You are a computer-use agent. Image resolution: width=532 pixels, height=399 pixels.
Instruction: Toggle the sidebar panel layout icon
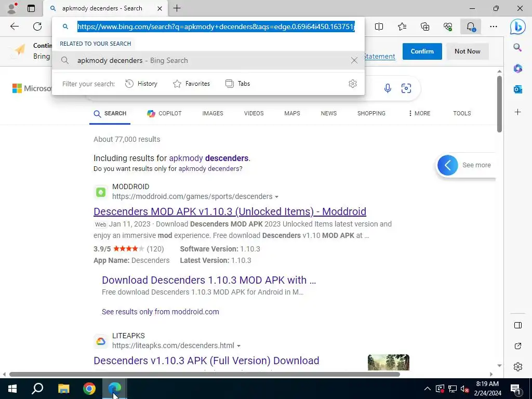point(518,325)
